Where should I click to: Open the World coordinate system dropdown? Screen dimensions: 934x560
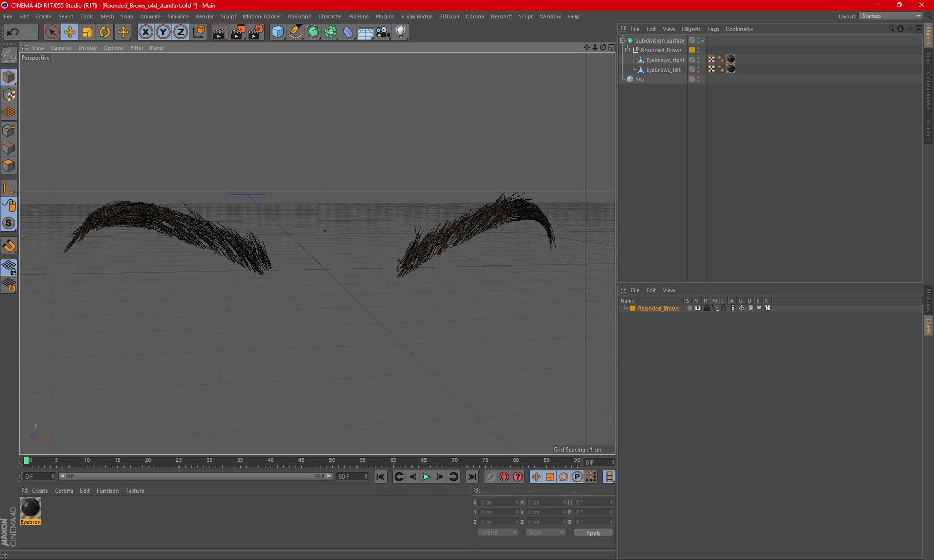[498, 533]
